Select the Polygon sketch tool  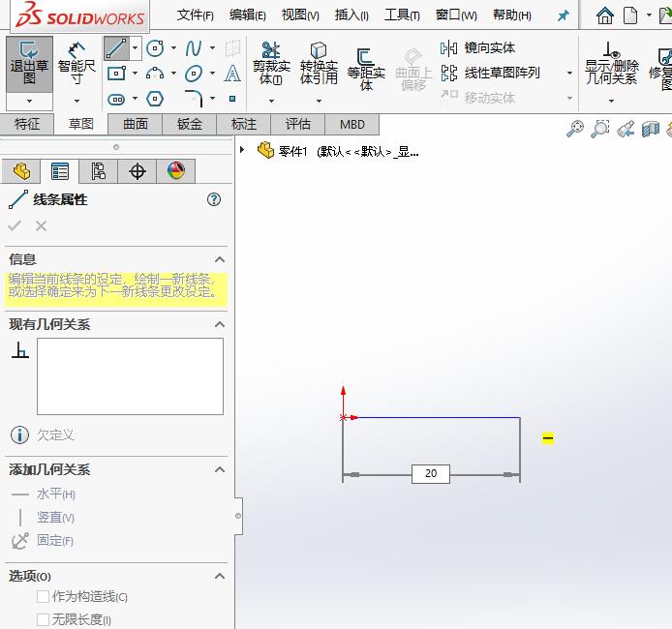pos(155,99)
